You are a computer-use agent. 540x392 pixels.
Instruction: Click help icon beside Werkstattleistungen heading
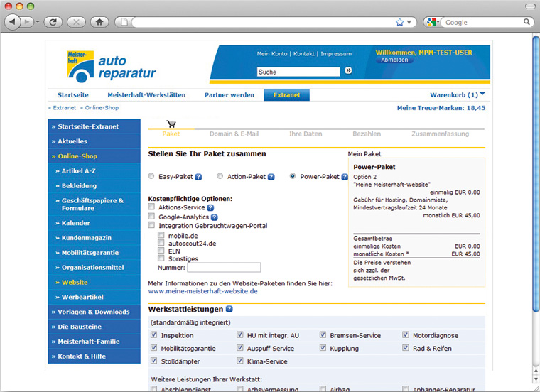coord(229,309)
